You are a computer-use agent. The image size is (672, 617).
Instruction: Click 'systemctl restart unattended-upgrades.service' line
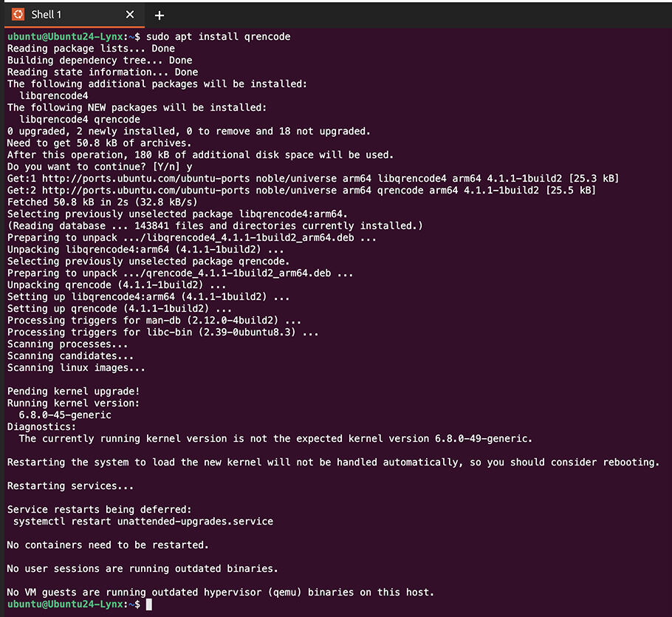tap(143, 522)
